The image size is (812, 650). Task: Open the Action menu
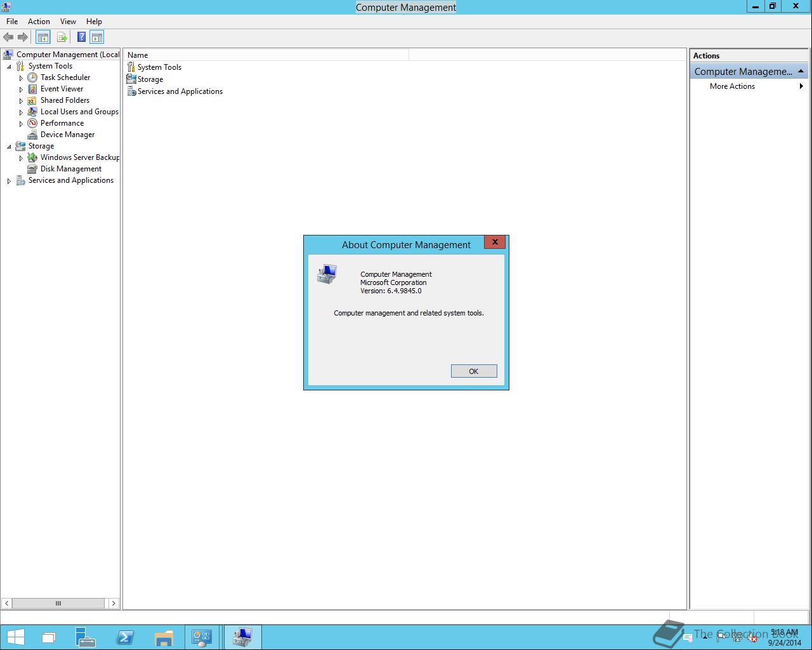(x=39, y=22)
